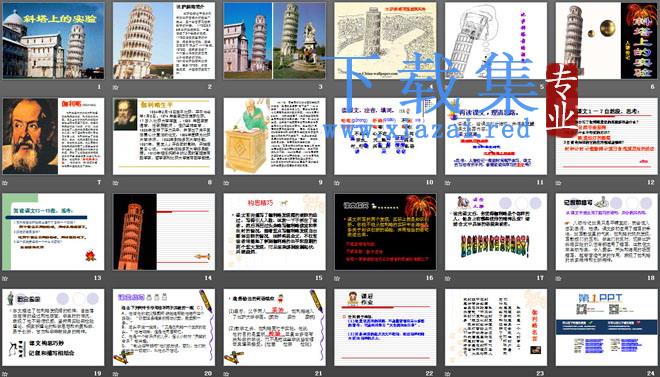Select slide 6 with tower and falling balls
This screenshot has width=660, height=377.
[x=607, y=41]
